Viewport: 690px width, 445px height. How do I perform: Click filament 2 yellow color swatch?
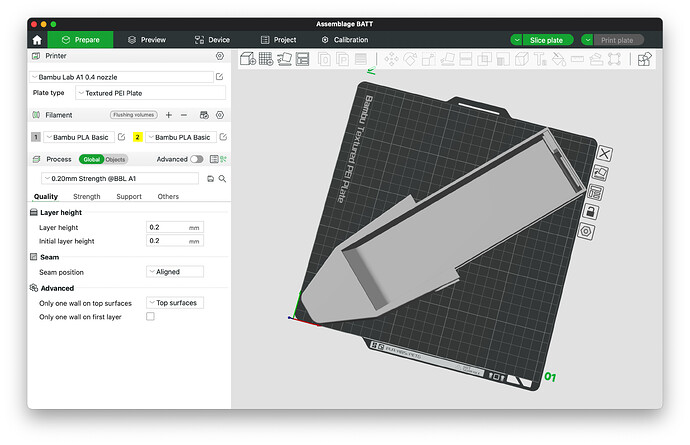(137, 137)
